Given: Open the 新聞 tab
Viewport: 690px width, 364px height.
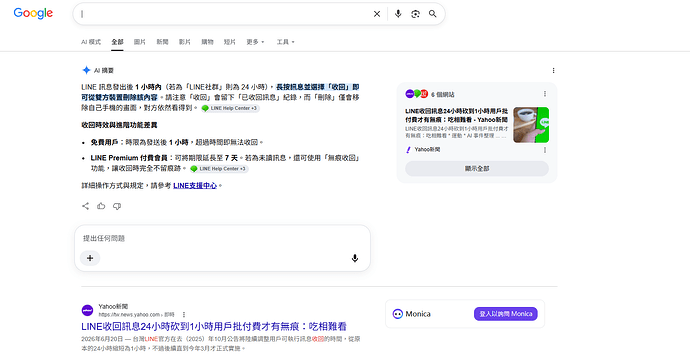Looking at the screenshot, I should pos(162,42).
